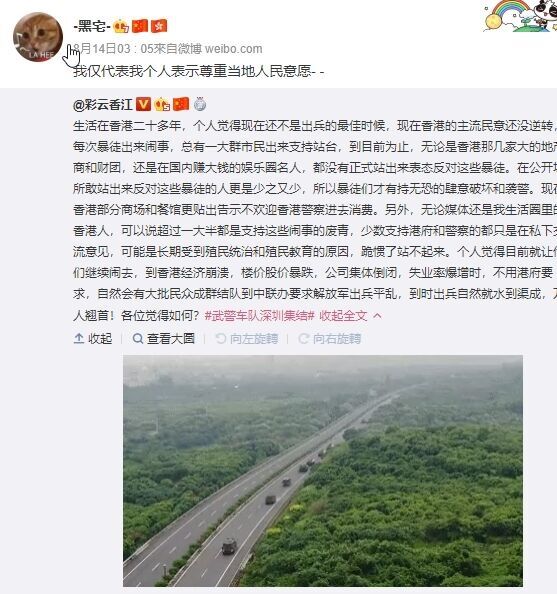Click the highway convoy aerial photo

click(323, 471)
